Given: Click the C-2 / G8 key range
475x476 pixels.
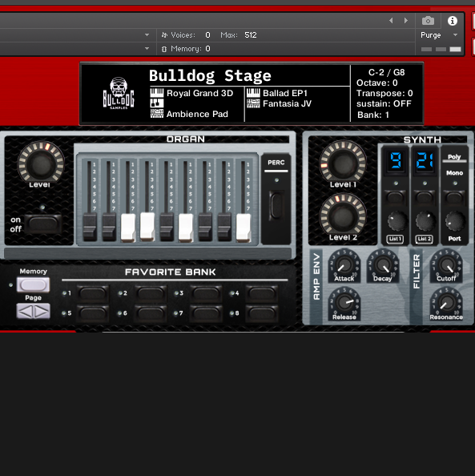Looking at the screenshot, I should pyautogui.click(x=386, y=72).
